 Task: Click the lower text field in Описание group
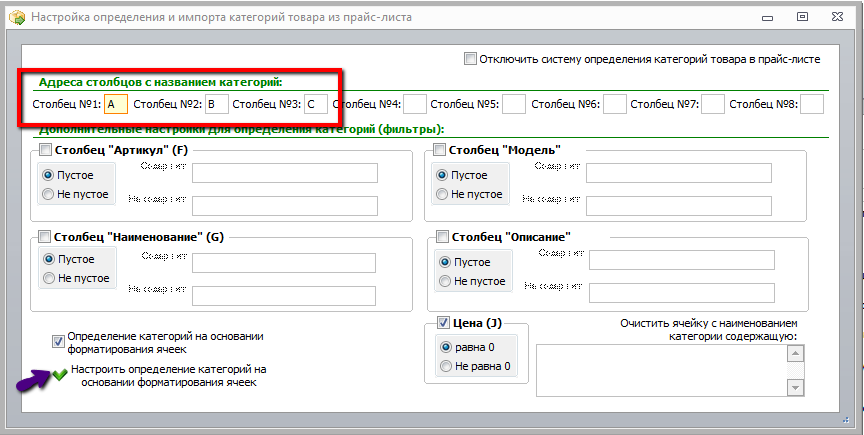(682, 293)
